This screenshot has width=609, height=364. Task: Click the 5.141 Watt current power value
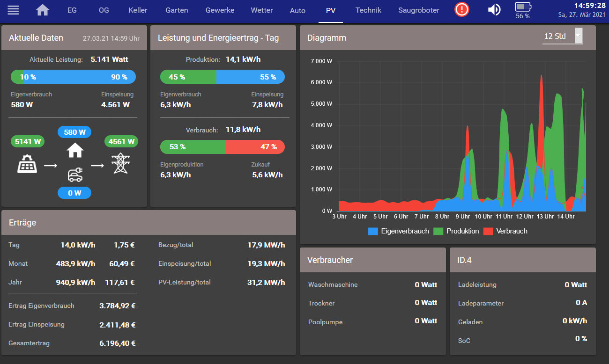(110, 59)
